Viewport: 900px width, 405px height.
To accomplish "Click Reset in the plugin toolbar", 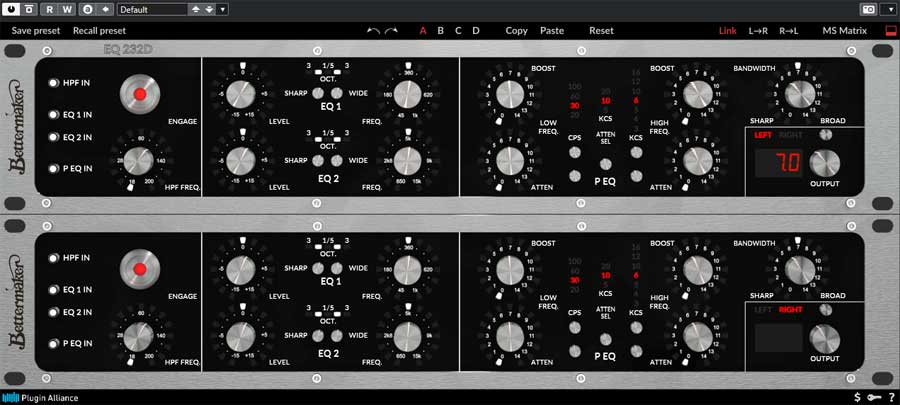I will pyautogui.click(x=602, y=31).
